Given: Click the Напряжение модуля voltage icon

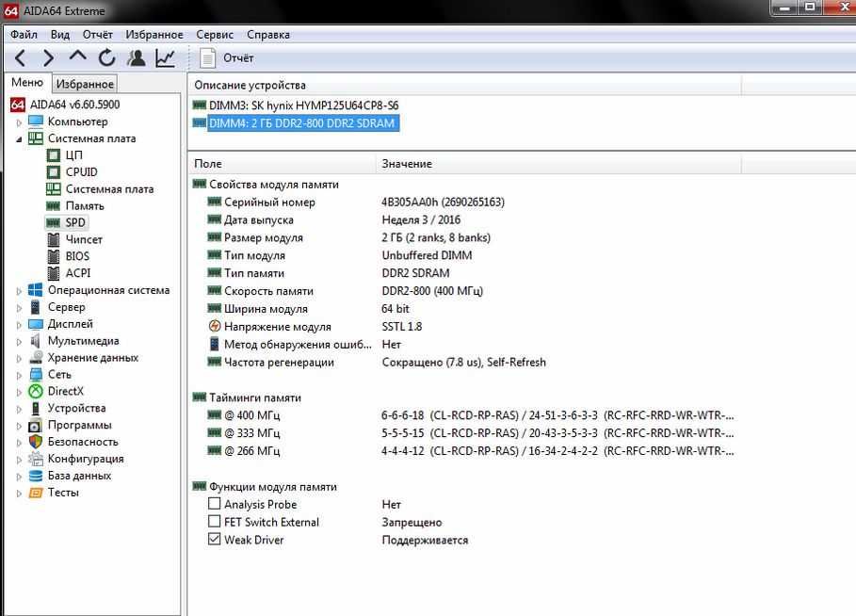Looking at the screenshot, I should pos(215,327).
